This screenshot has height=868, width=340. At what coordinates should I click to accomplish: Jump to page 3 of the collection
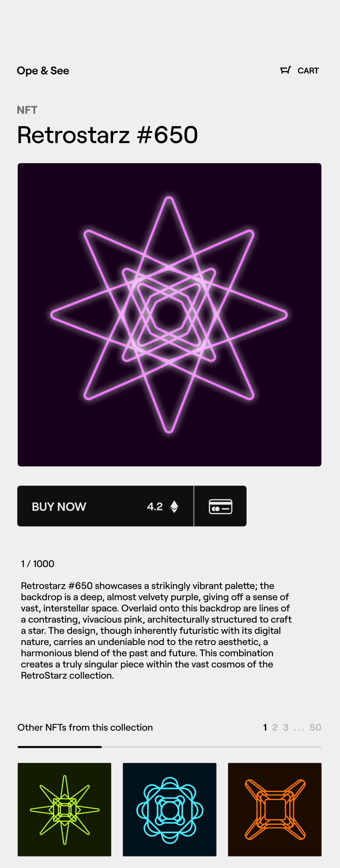285,727
